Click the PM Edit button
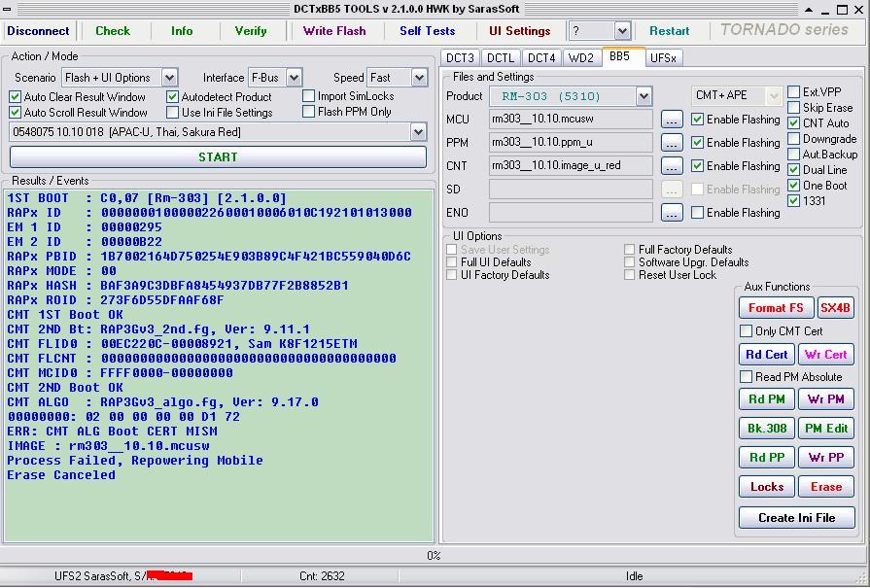Viewport: 870px width, 588px height. pos(825,429)
